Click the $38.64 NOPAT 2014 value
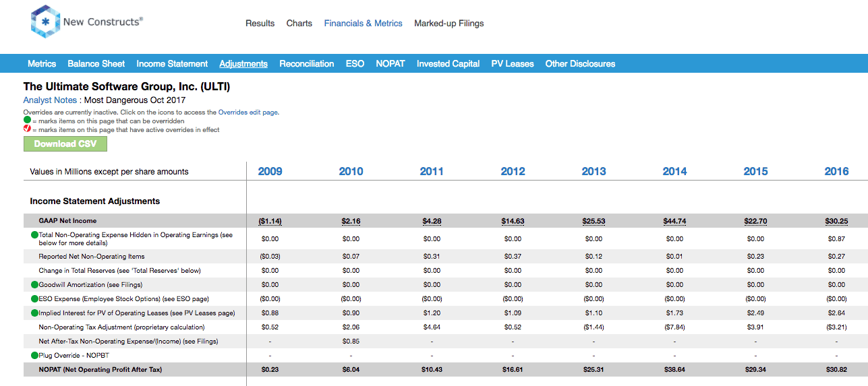 point(674,370)
